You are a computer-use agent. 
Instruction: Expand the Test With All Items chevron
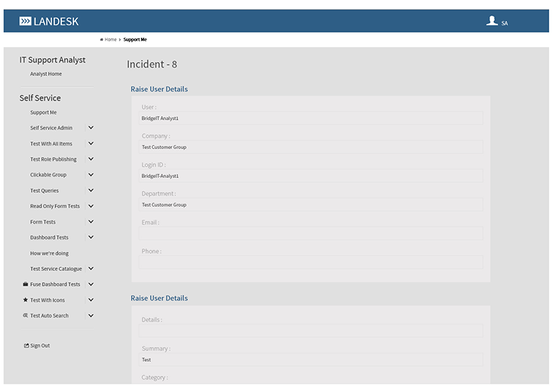tap(91, 144)
